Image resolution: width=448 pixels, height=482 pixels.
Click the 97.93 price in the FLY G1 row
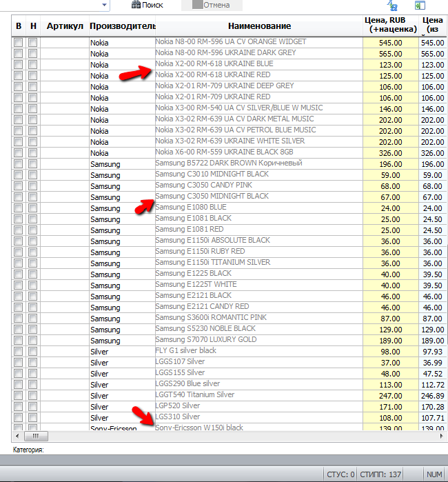[x=433, y=352]
